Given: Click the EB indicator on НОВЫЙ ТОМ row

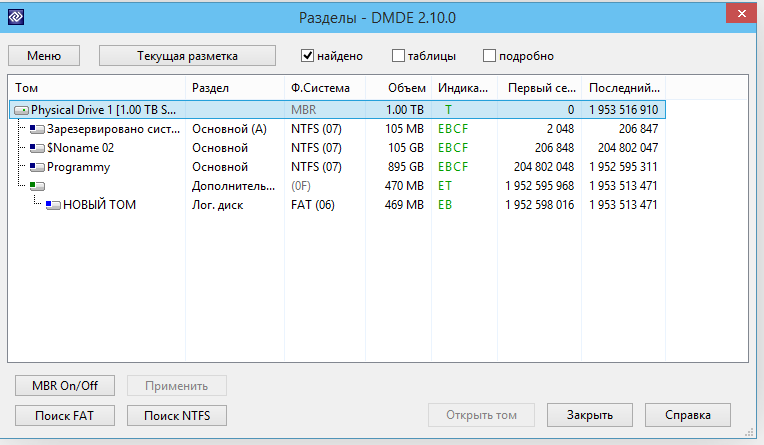Looking at the screenshot, I should (x=445, y=205).
